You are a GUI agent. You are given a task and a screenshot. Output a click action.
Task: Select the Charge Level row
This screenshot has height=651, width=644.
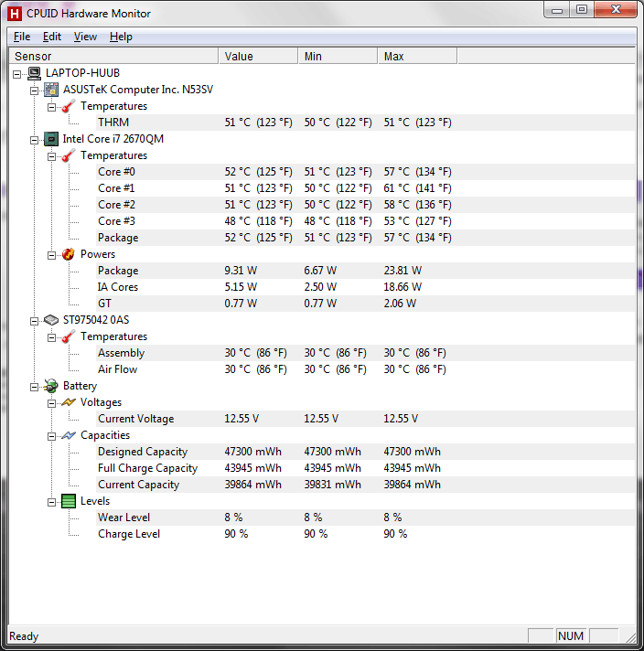coord(365,534)
